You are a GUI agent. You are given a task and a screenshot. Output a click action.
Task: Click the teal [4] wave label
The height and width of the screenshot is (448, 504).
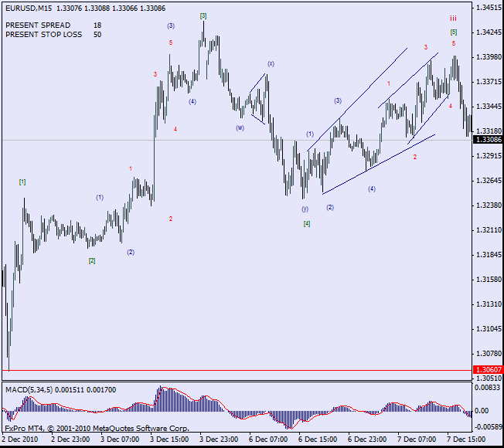307,223
